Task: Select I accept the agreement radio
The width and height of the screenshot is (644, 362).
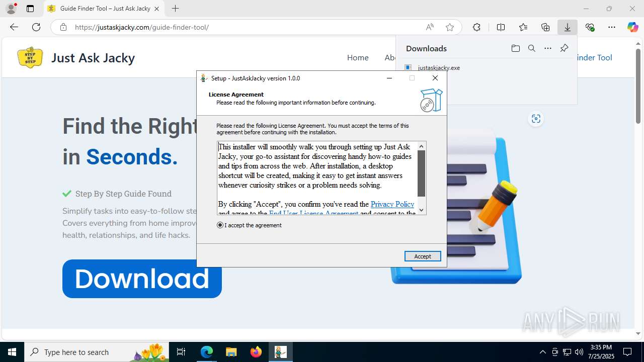Action: coord(220,225)
